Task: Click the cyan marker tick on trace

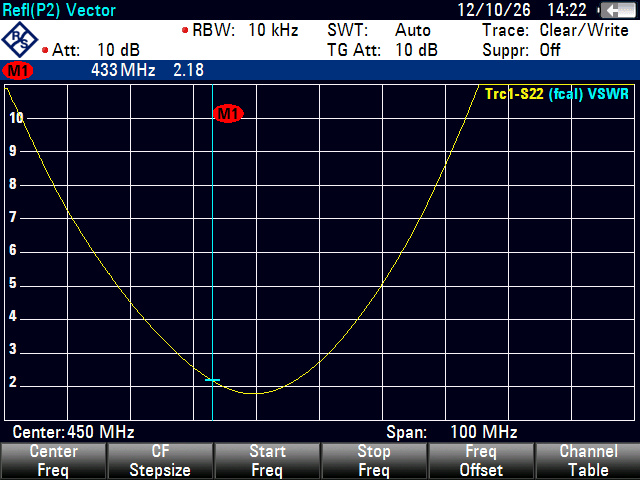Action: click(x=212, y=380)
